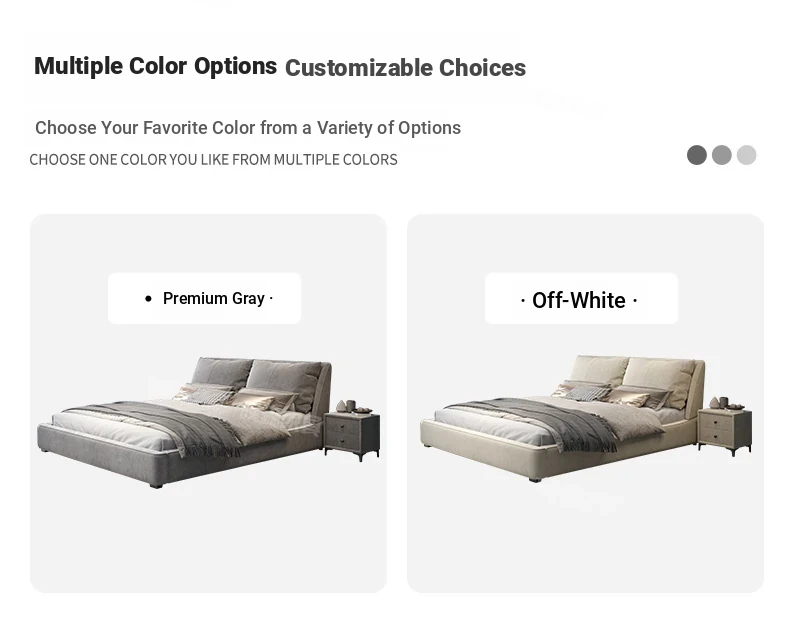Click the bullet before Premium Gray
The height and width of the screenshot is (624, 790).
click(x=148, y=299)
